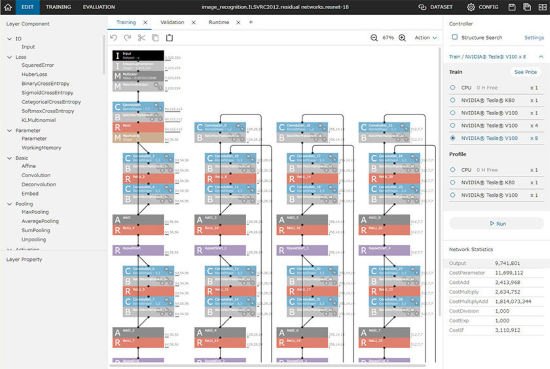This screenshot has width=550, height=369.
Task: Undo the last edit
Action: (114, 38)
